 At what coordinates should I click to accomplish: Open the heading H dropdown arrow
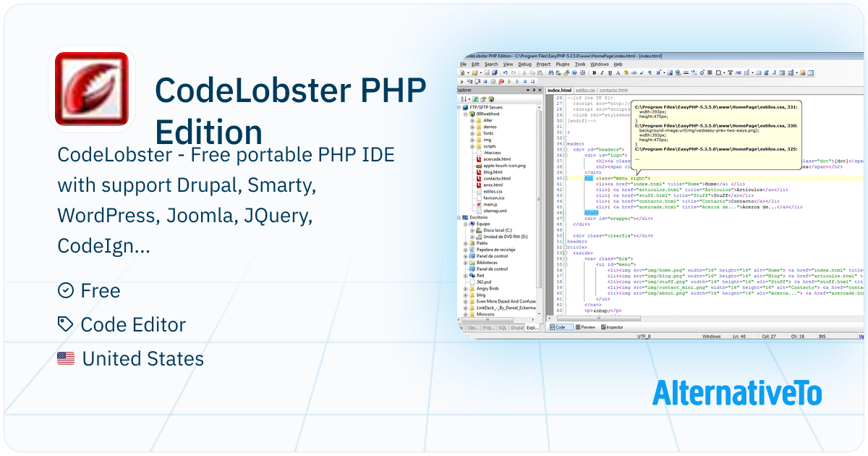(664, 72)
